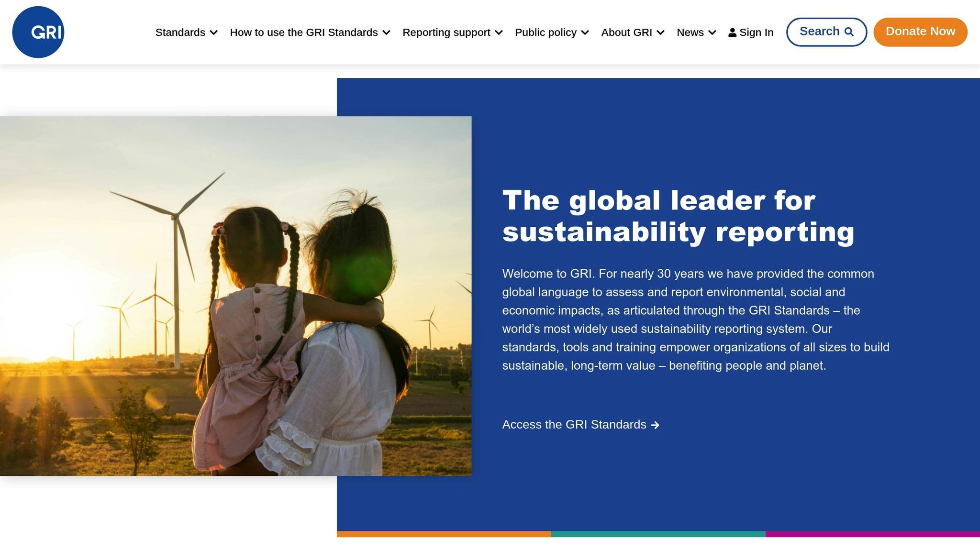Expand the Standards dropdown chevron

tap(213, 33)
